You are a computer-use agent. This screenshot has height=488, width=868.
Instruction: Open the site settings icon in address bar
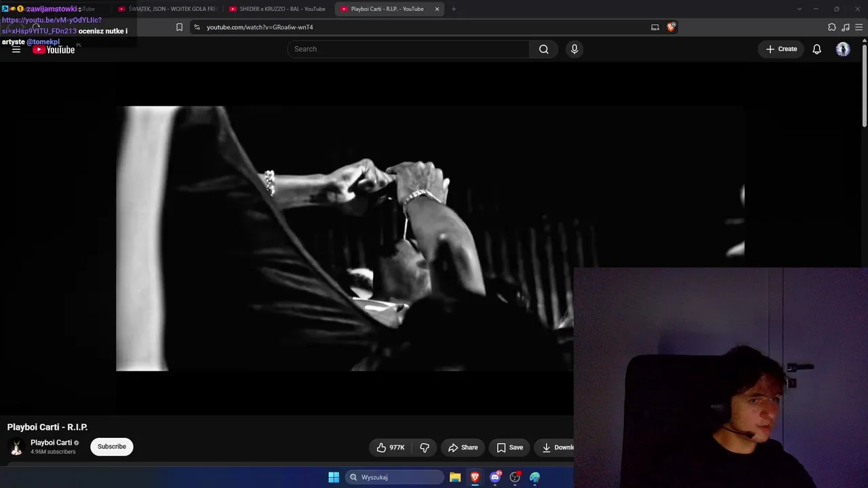click(x=197, y=27)
